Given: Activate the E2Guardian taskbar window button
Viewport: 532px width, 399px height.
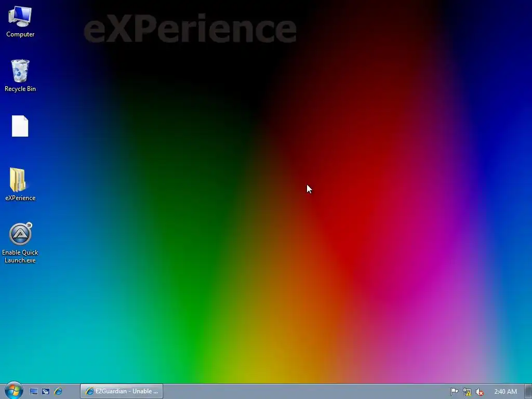Looking at the screenshot, I should click(x=122, y=391).
